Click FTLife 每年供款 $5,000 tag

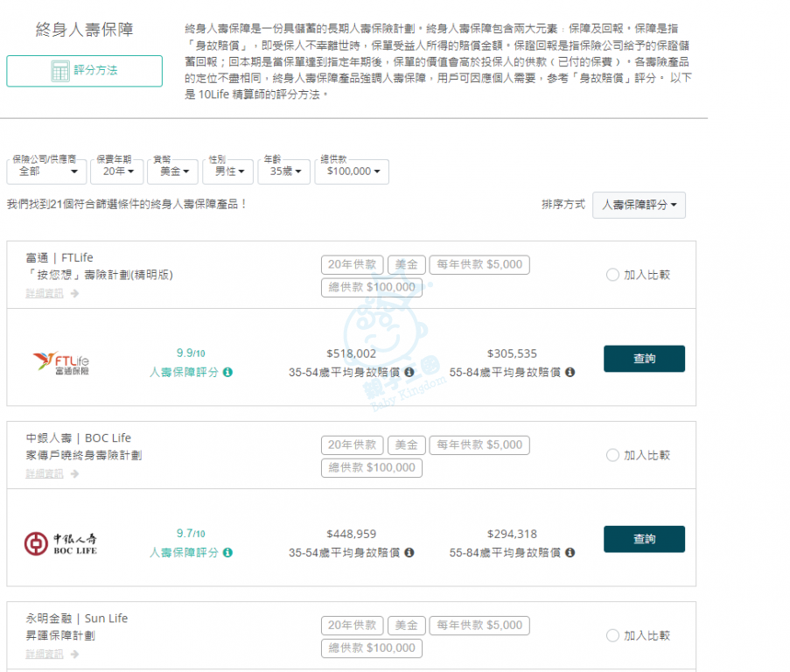(479, 264)
